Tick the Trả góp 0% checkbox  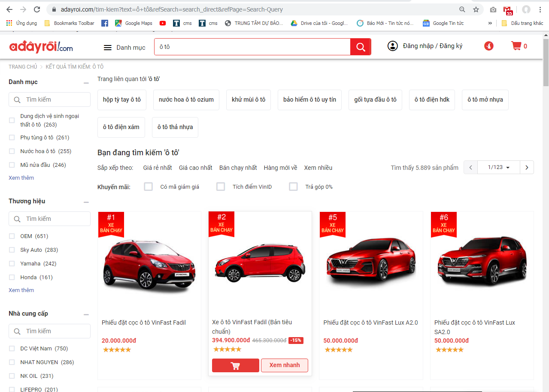(293, 187)
